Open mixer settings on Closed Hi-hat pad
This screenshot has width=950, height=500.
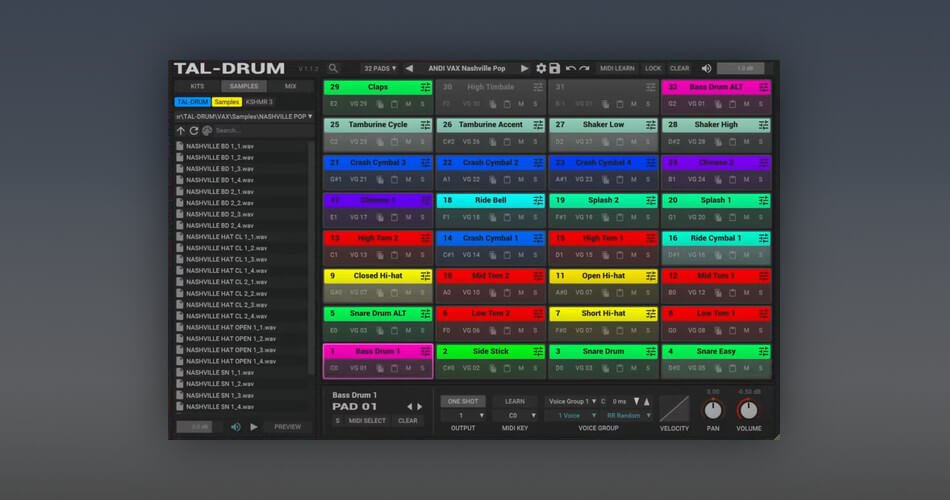[425, 276]
